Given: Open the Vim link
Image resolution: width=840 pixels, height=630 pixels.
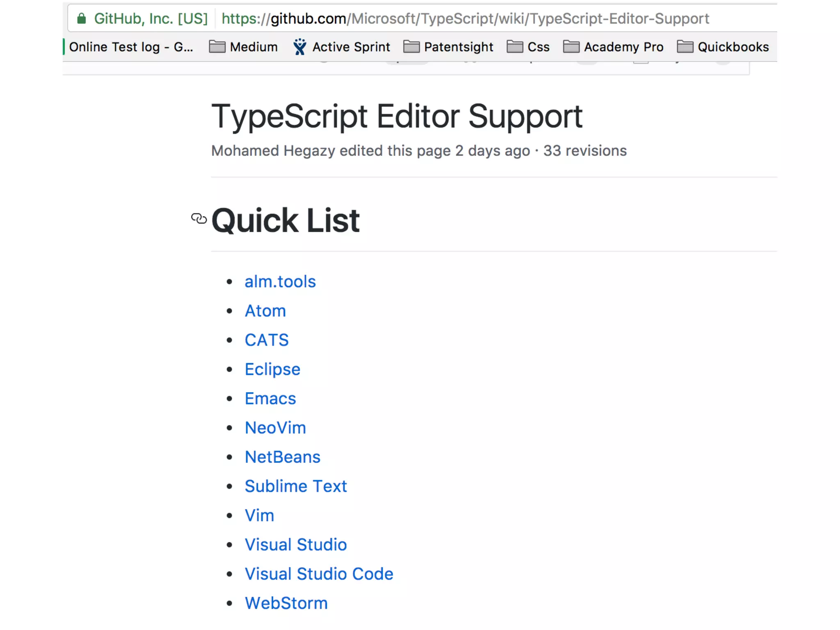Looking at the screenshot, I should click(259, 516).
